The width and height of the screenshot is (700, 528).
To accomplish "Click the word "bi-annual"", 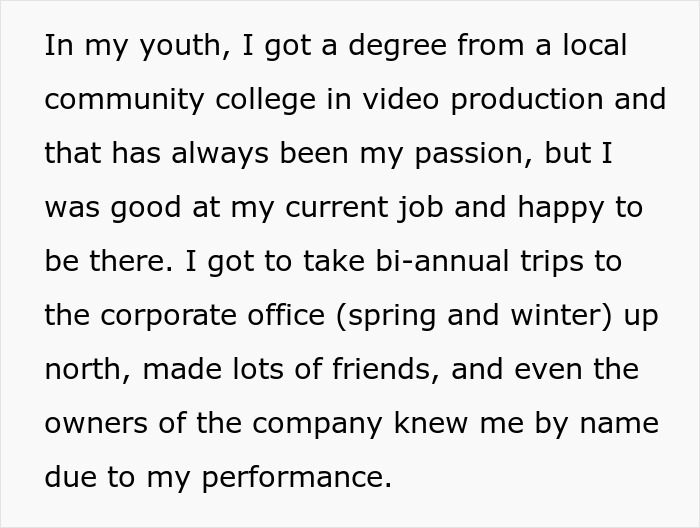I will [442, 262].
